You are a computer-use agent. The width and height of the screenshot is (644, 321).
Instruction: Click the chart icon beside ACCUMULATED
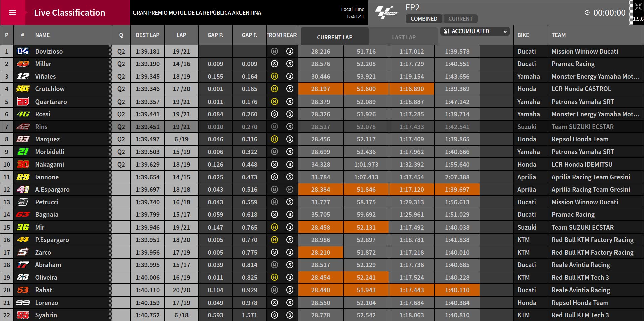point(446,31)
